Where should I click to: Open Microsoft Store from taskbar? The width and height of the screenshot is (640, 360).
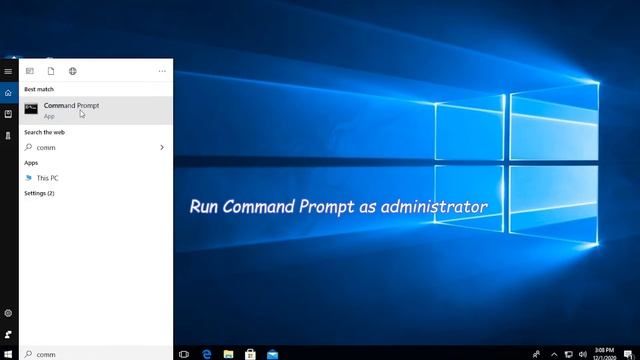point(250,354)
